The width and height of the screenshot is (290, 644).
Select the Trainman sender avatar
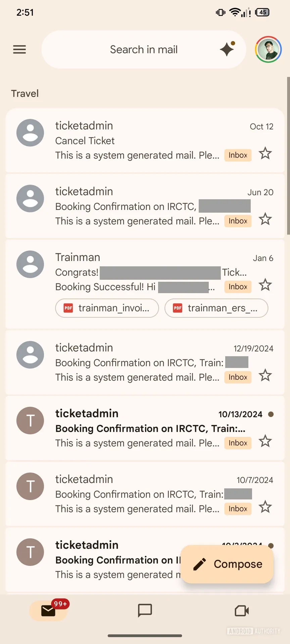(x=30, y=264)
